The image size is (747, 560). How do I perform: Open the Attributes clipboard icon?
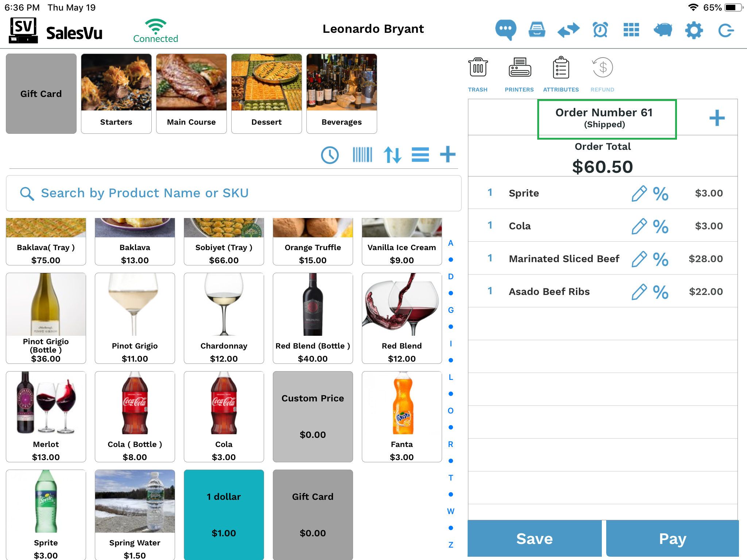[x=561, y=67]
